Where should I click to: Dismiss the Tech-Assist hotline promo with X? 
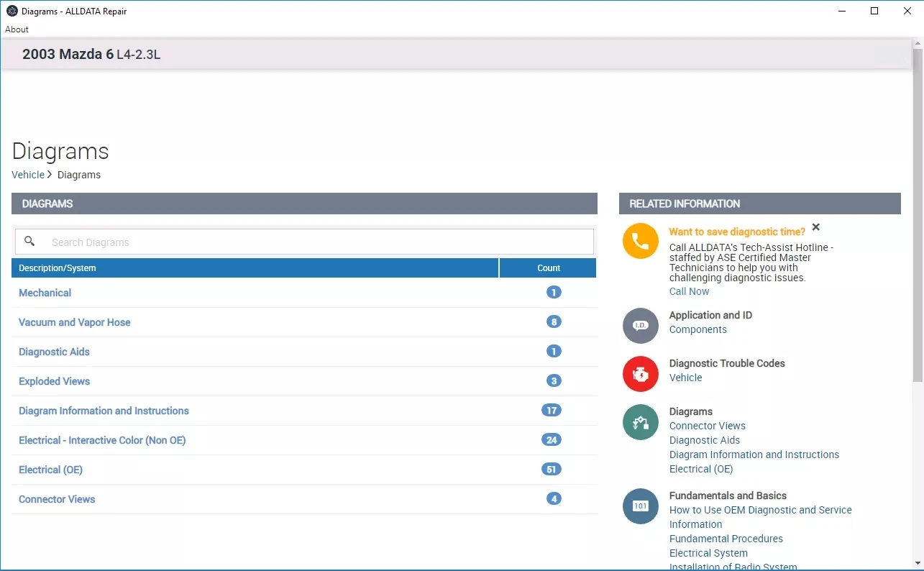815,227
